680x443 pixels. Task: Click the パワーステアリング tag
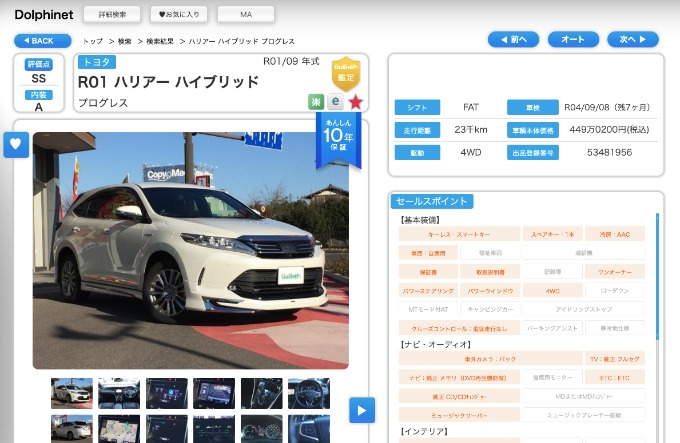point(428,290)
